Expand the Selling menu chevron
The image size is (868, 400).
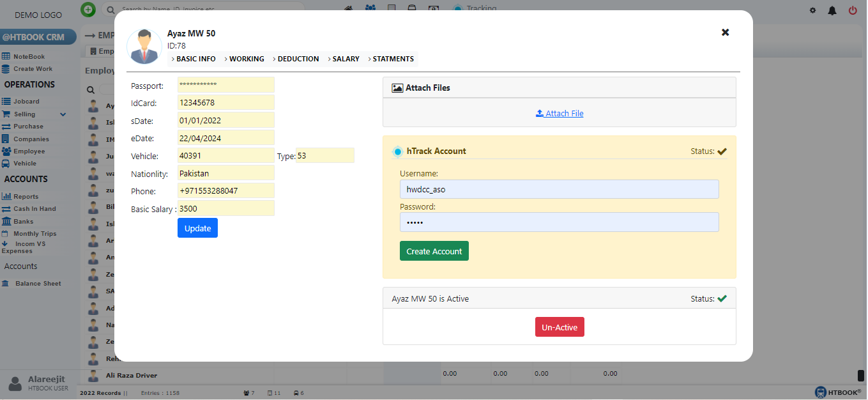coord(63,114)
